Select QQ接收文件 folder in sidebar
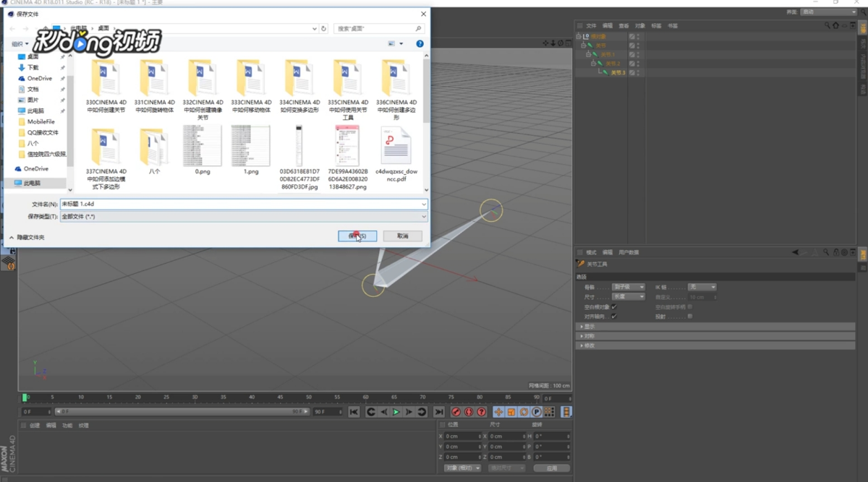This screenshot has height=482, width=868. pyautogui.click(x=42, y=132)
